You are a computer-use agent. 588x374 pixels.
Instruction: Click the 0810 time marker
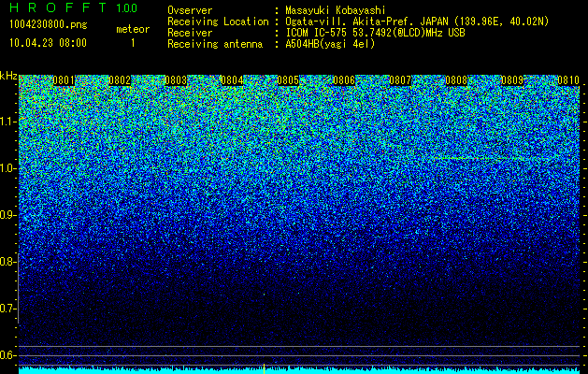tap(568, 80)
